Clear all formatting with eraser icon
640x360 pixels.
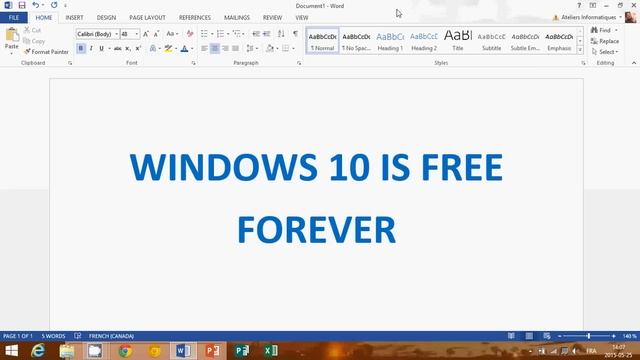pos(190,34)
